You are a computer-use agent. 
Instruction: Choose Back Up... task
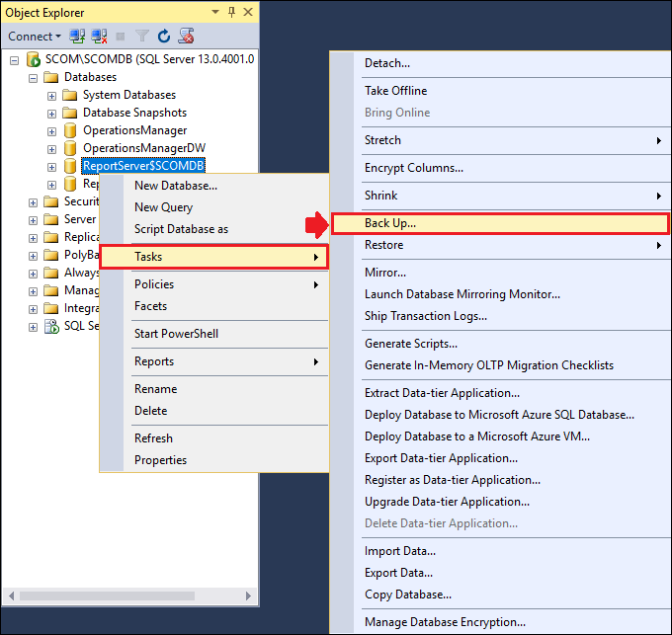(x=500, y=223)
